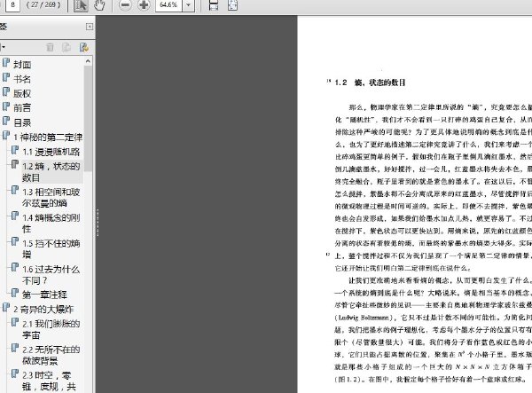532x393 pixels.
Task: Collapse the bookmarks panel with corner button
Action: [x=90, y=27]
